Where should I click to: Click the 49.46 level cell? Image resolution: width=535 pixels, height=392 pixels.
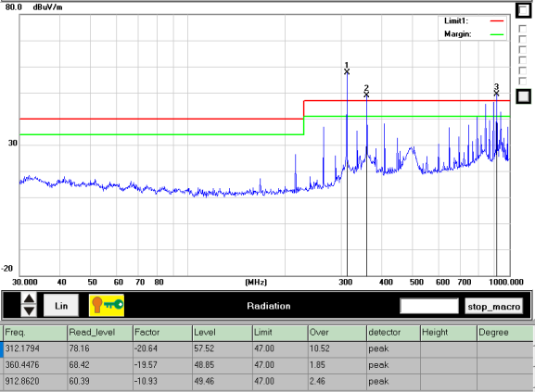223,382
